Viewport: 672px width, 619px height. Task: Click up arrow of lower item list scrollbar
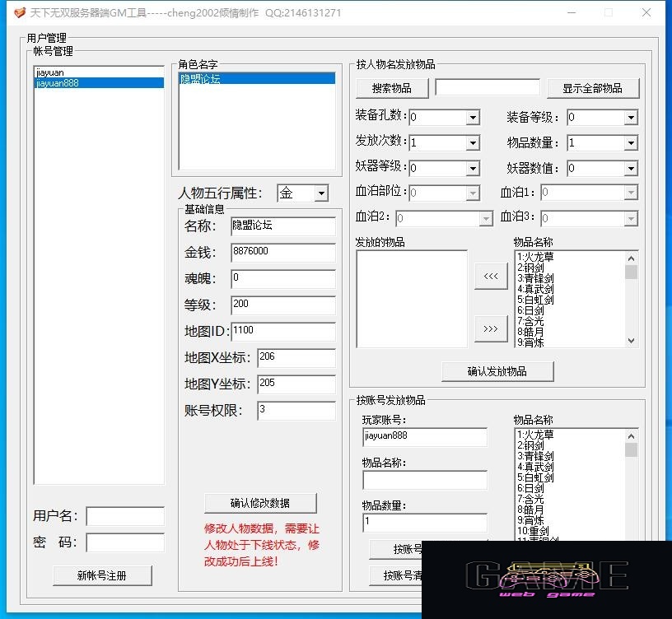[x=631, y=436]
